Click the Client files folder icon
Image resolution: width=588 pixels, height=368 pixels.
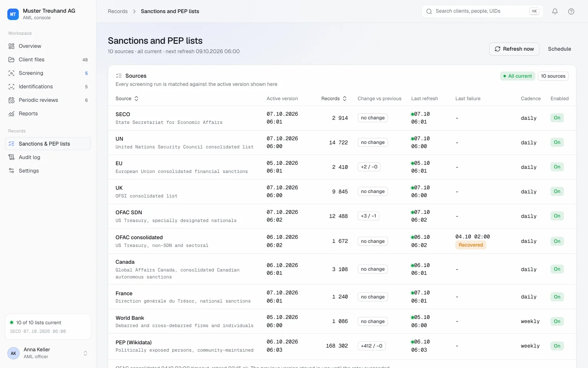tap(11, 60)
